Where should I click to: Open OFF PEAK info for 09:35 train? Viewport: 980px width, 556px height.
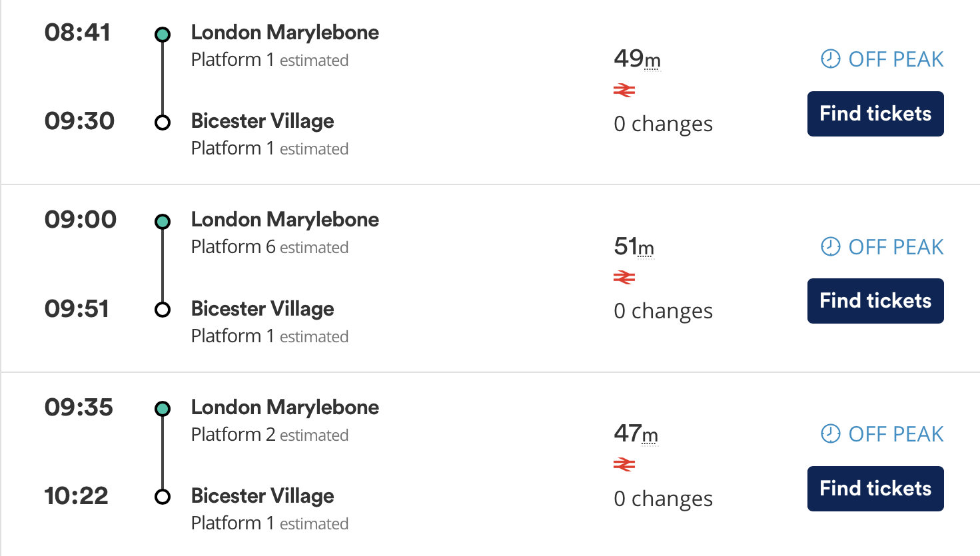point(895,434)
